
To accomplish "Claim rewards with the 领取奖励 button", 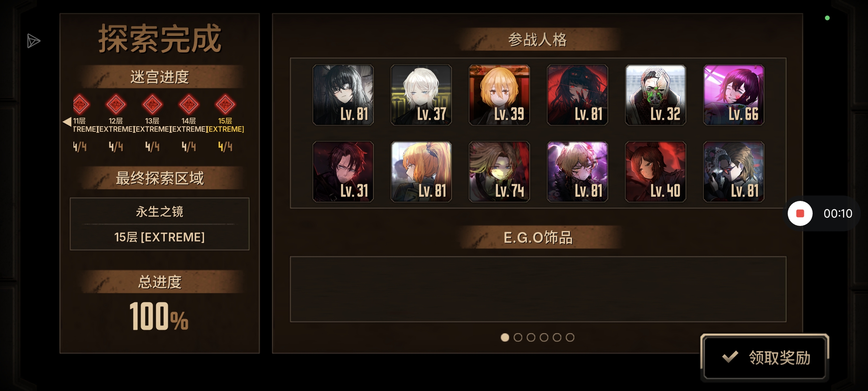I will [765, 357].
